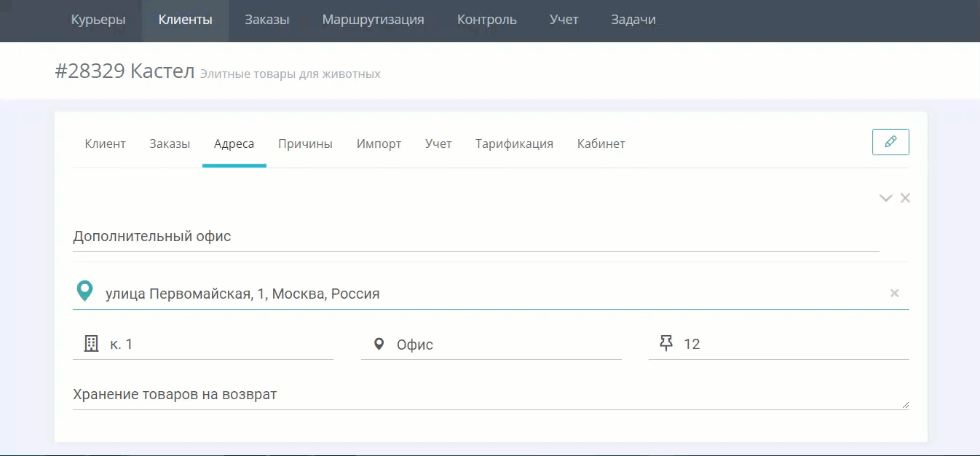Open the Клиенты menu
This screenshot has width=980, height=456.
point(185,20)
